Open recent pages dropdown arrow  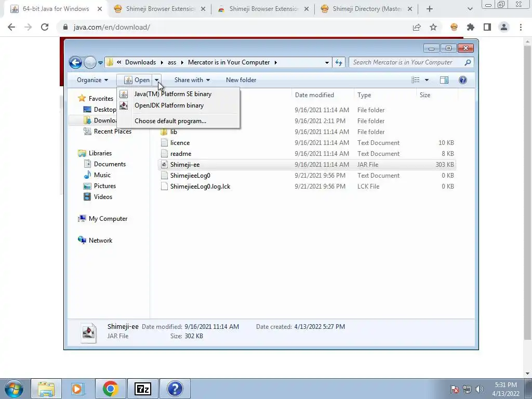(x=100, y=63)
